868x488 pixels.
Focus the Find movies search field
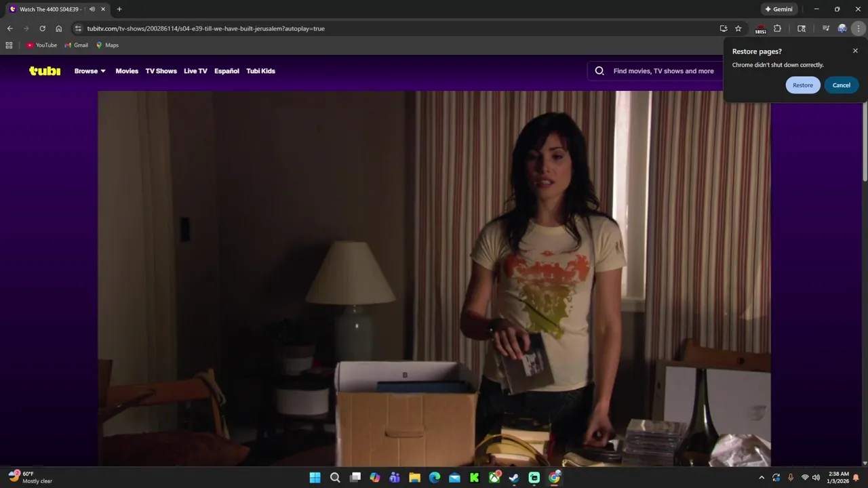point(663,70)
